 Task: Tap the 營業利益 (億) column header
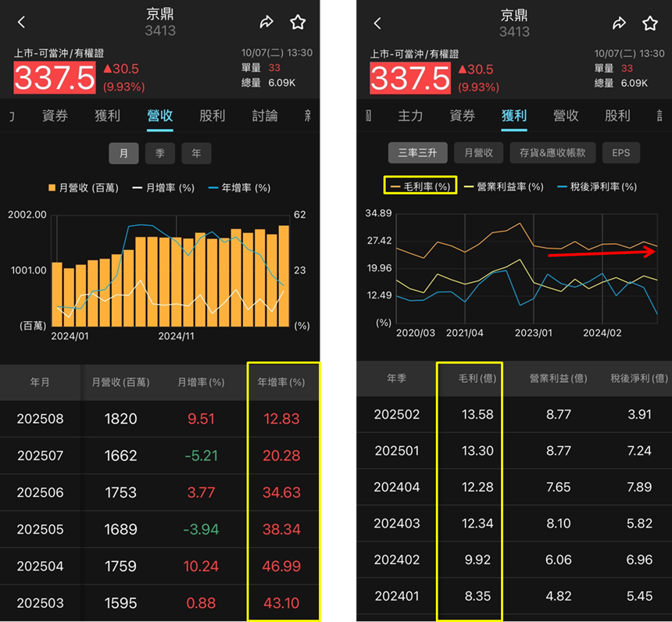click(x=559, y=378)
